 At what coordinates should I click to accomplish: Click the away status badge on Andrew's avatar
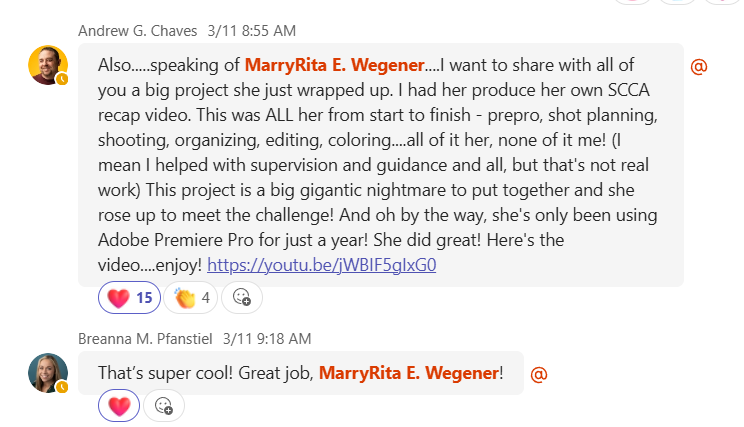click(x=62, y=79)
